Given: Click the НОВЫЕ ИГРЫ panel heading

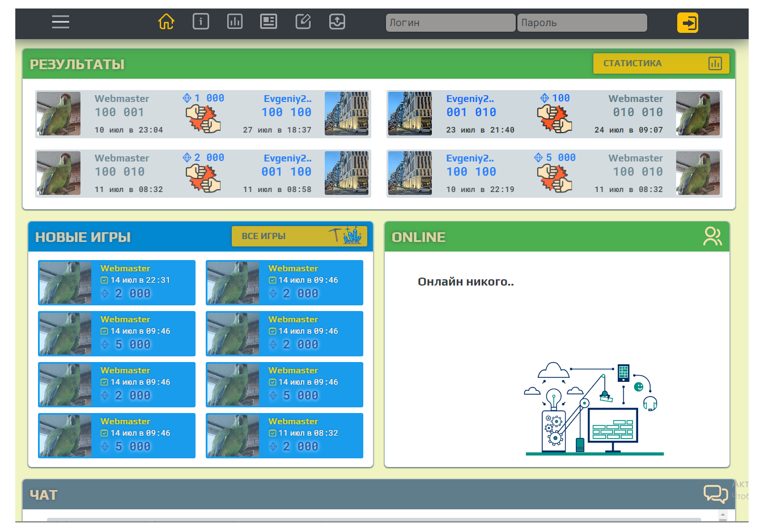Looking at the screenshot, I should coord(83,237).
